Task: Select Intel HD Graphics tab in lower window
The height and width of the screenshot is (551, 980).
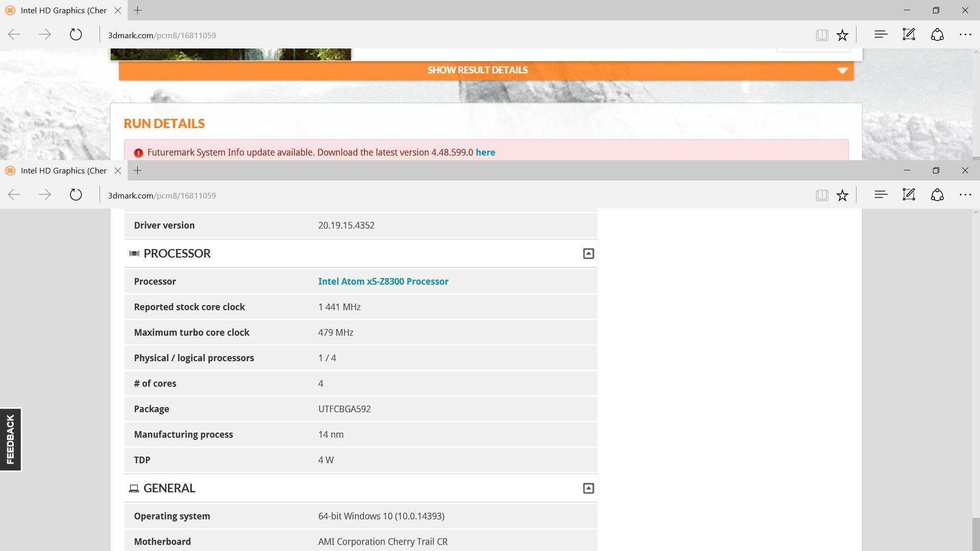Action: pyautogui.click(x=63, y=170)
